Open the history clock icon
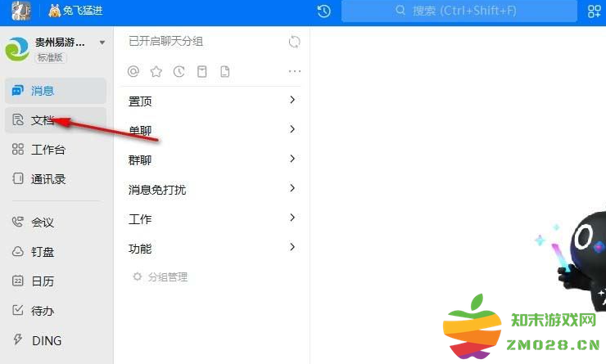The width and height of the screenshot is (606, 364). (323, 11)
